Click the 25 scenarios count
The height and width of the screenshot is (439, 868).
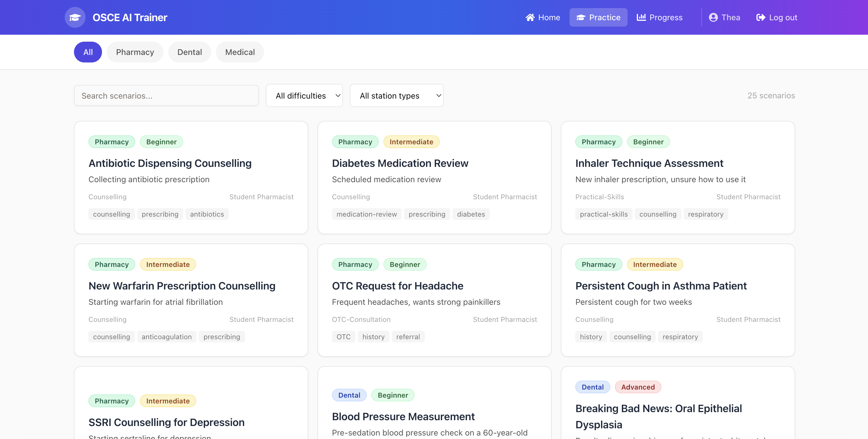click(771, 95)
